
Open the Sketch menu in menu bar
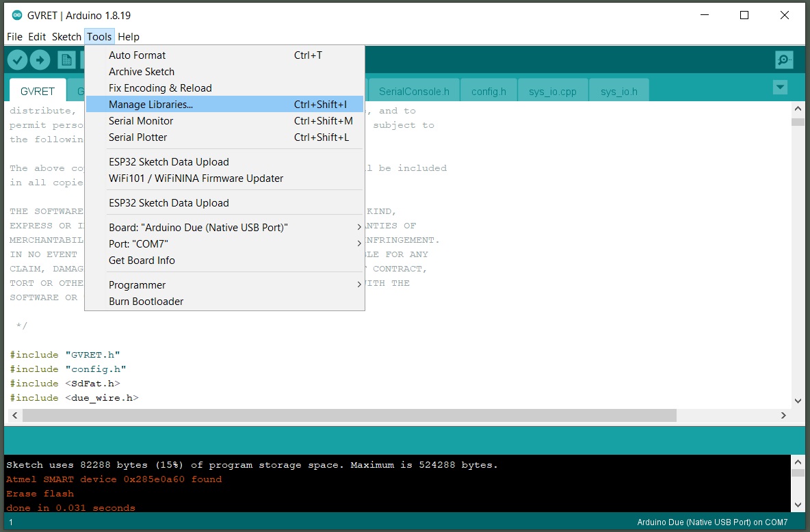[x=66, y=37]
